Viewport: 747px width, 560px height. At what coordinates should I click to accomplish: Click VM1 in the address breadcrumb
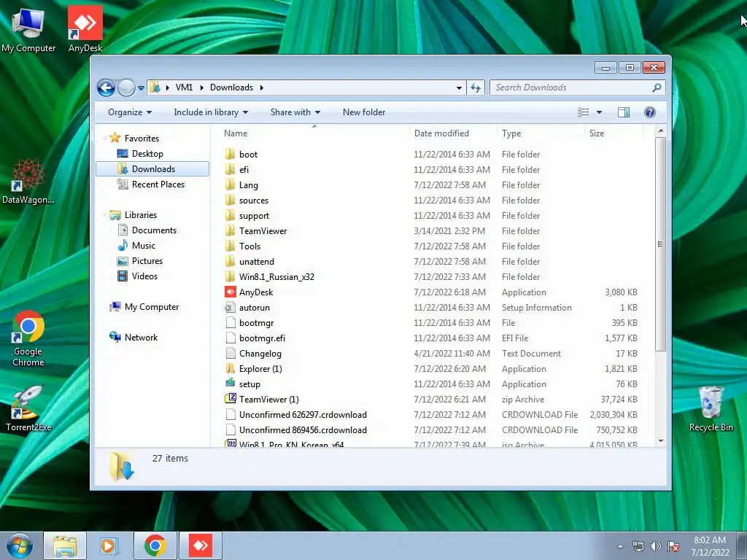click(x=184, y=87)
